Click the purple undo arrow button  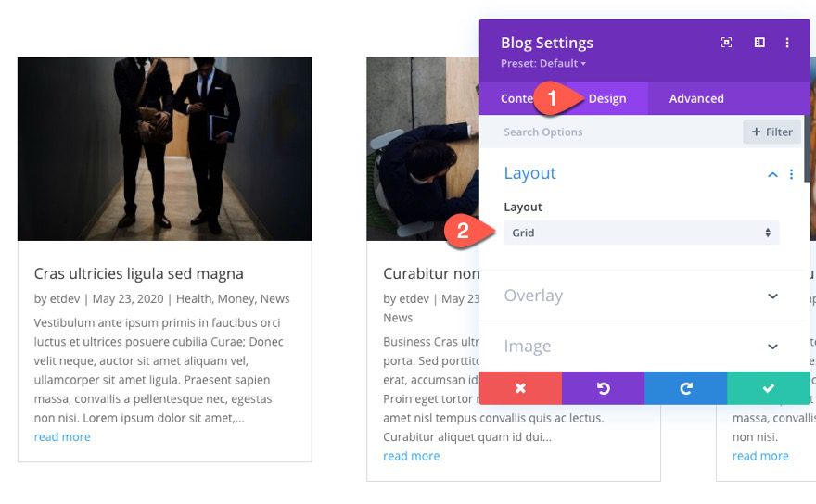(x=603, y=388)
